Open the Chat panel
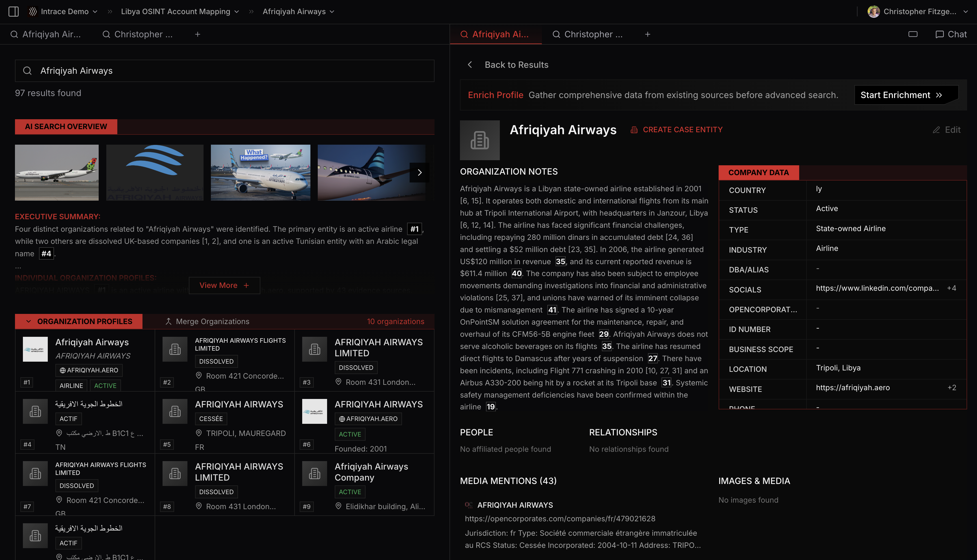 951,34
